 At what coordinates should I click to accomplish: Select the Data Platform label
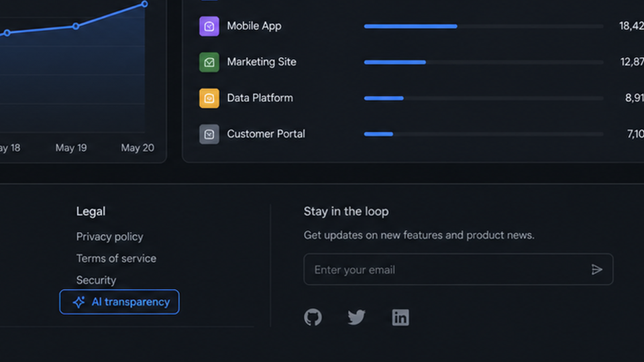(260, 98)
